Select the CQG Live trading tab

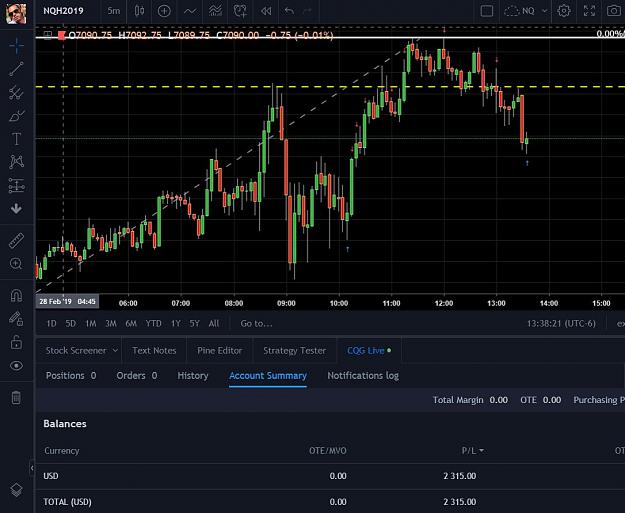pos(369,350)
